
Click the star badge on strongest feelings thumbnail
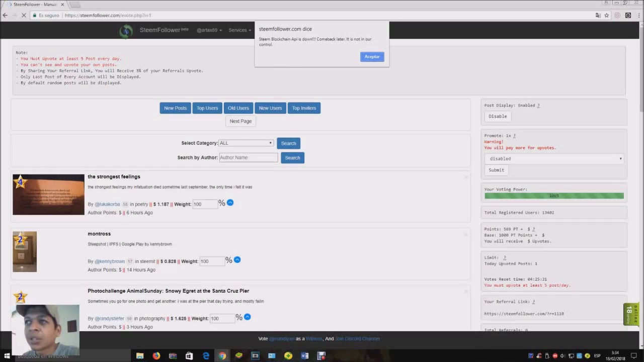pos(20,182)
